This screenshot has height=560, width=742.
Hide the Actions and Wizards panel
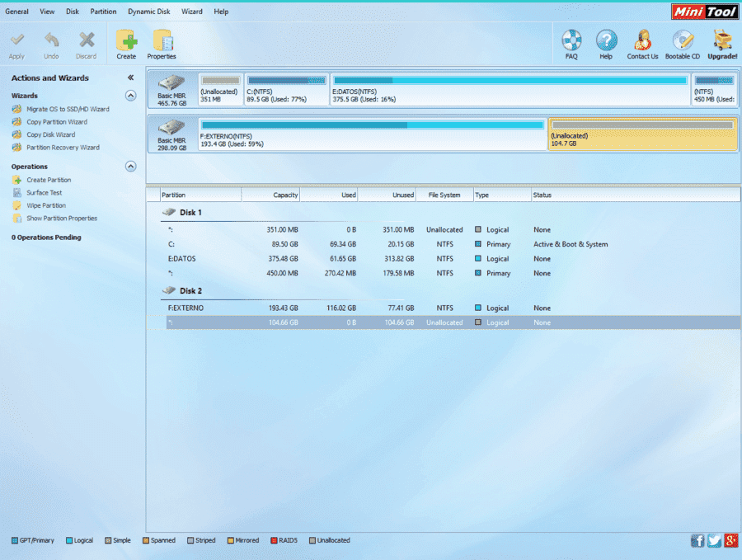pyautogui.click(x=130, y=78)
